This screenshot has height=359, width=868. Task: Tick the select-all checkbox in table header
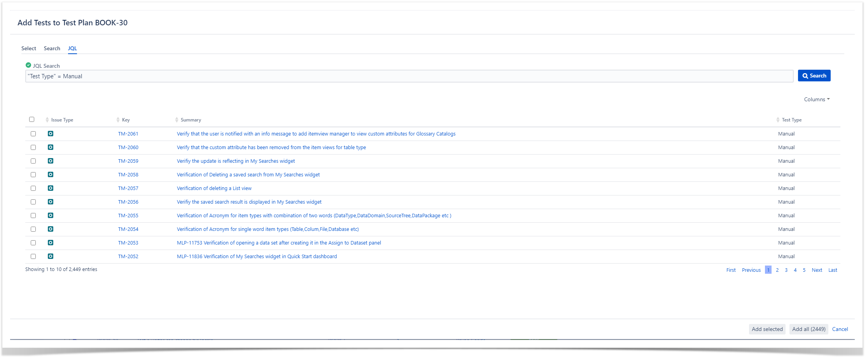[x=32, y=120]
